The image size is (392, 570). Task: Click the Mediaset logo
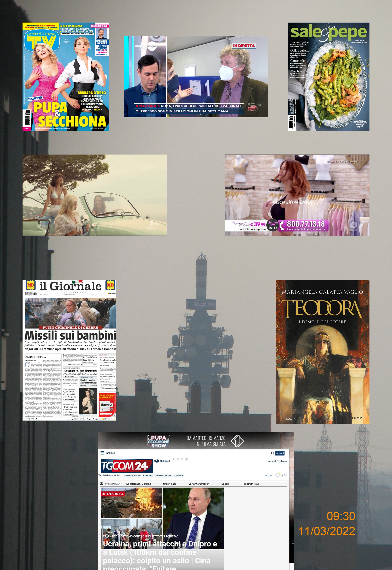tap(162, 461)
